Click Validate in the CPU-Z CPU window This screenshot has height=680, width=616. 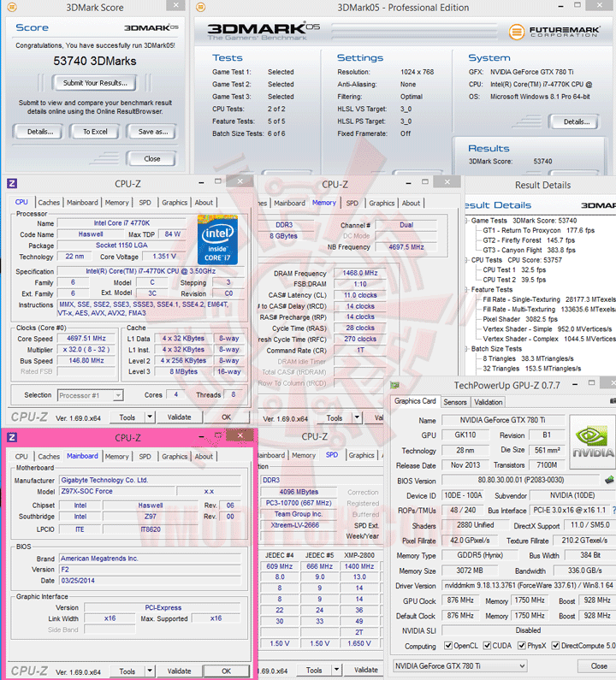tap(179, 417)
